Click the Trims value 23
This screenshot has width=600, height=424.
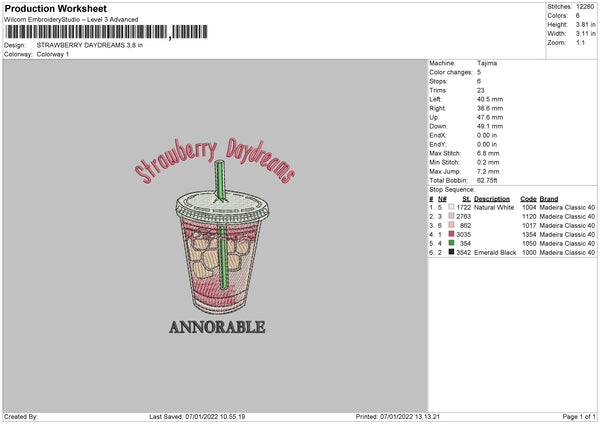tap(481, 90)
